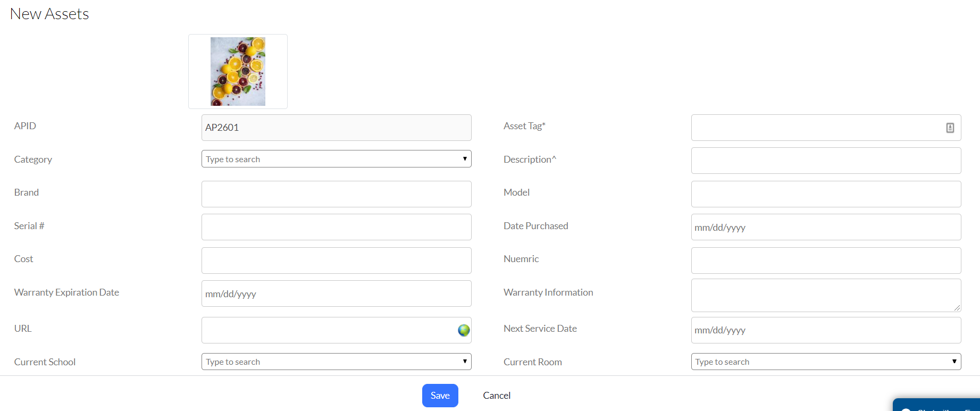The height and width of the screenshot is (411, 980).
Task: Click the Nuemric input field
Action: [826, 261]
